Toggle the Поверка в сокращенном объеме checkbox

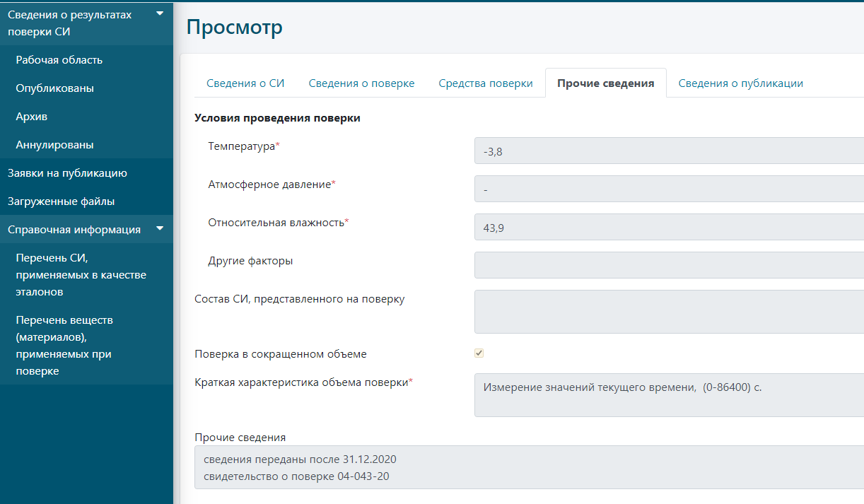pyautogui.click(x=479, y=353)
